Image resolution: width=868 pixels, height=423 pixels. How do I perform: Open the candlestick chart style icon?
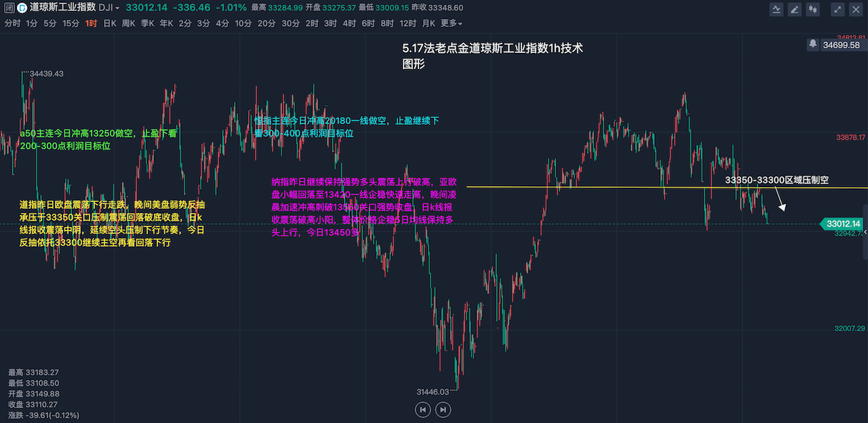coord(812,9)
